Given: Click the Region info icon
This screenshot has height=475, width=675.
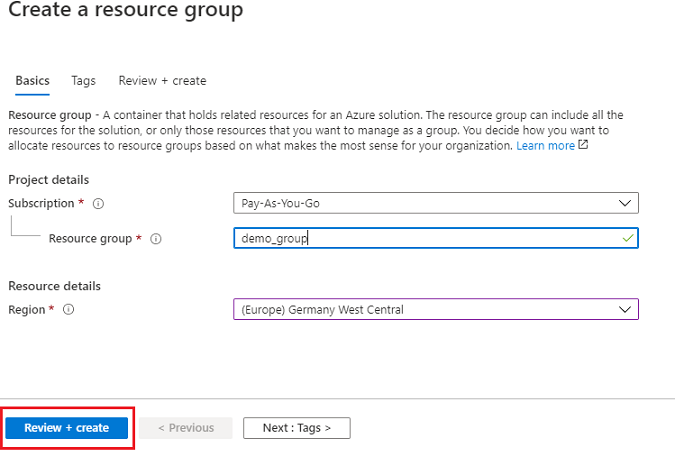Looking at the screenshot, I should coord(68,310).
